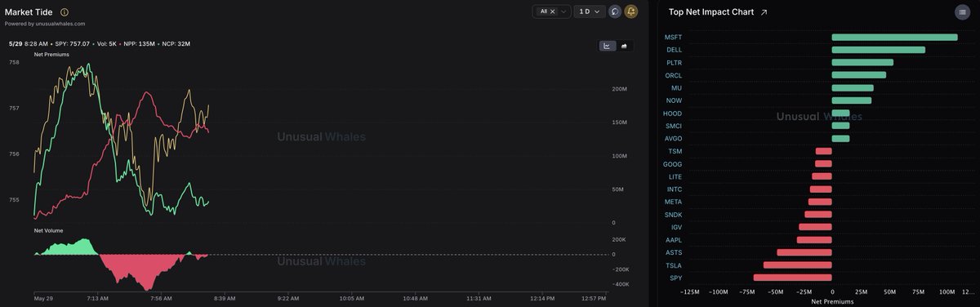The height and width of the screenshot is (307, 980).
Task: Select the PLTR ticker label
Action: tap(674, 63)
